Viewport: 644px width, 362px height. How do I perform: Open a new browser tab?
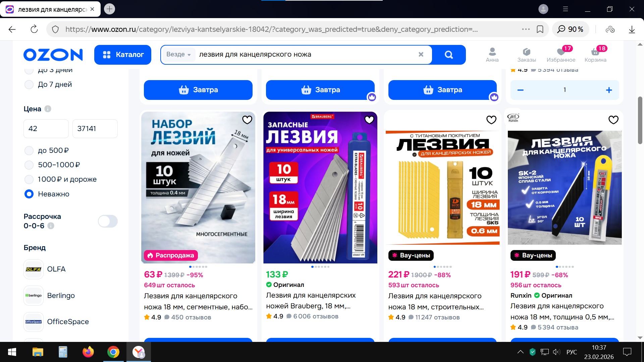(109, 9)
